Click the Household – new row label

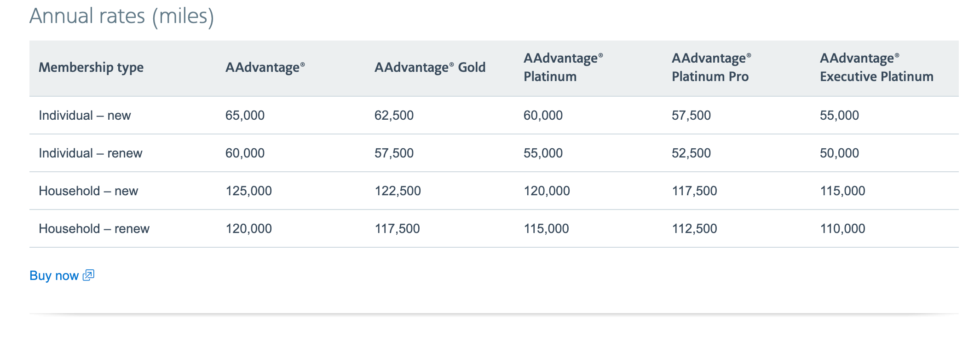[x=88, y=191]
